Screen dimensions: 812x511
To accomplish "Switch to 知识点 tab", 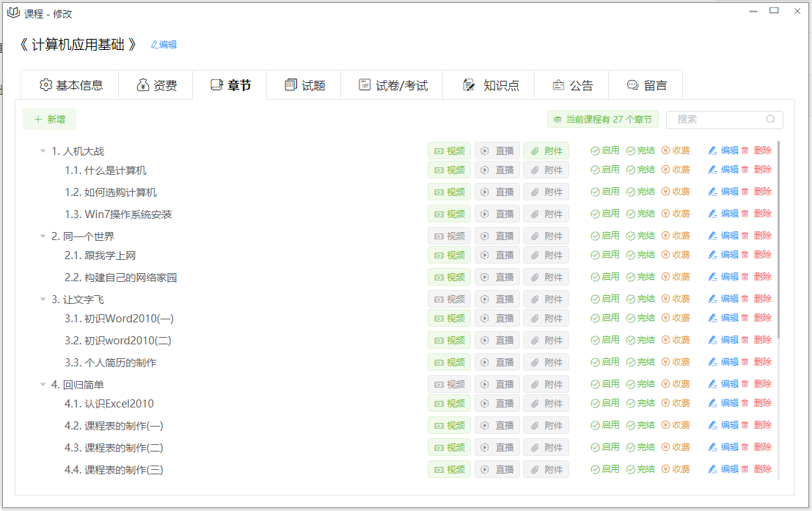I will (x=489, y=85).
